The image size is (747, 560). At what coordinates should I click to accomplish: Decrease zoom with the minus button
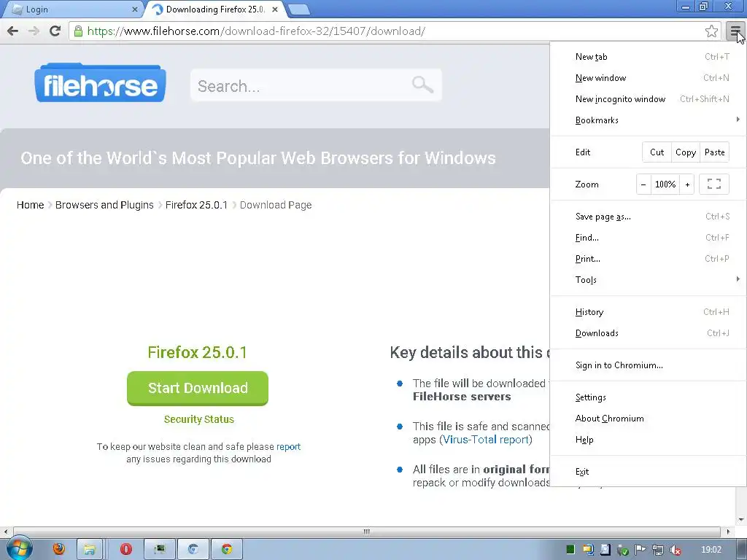[x=643, y=184]
